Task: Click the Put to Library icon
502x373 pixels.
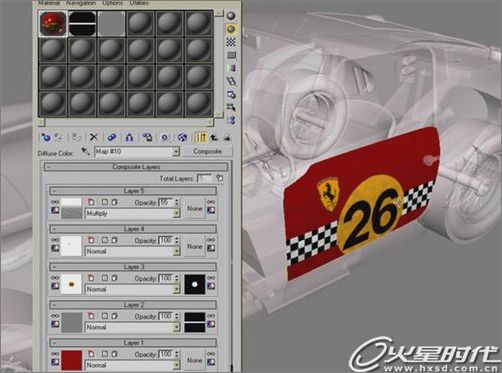Action: (147, 137)
